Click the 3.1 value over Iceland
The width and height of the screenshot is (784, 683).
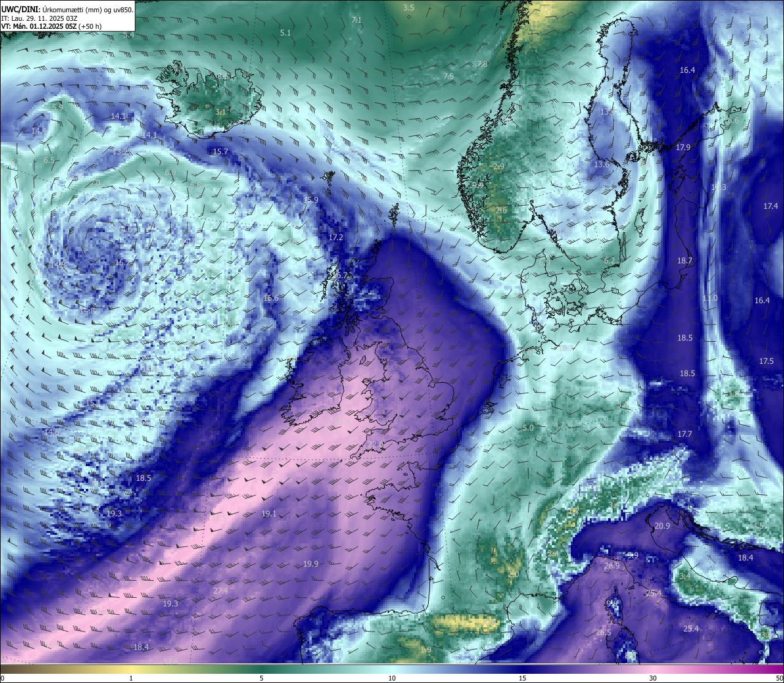point(221,112)
